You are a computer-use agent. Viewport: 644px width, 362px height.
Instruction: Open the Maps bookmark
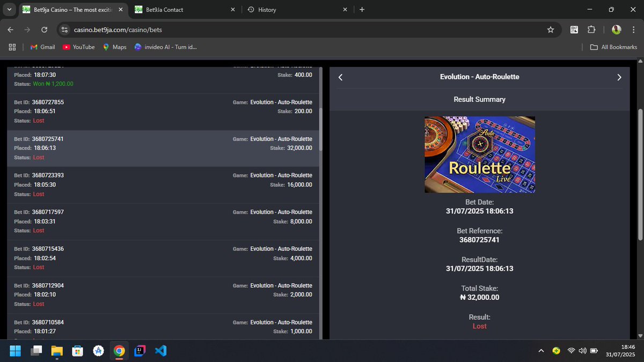114,47
